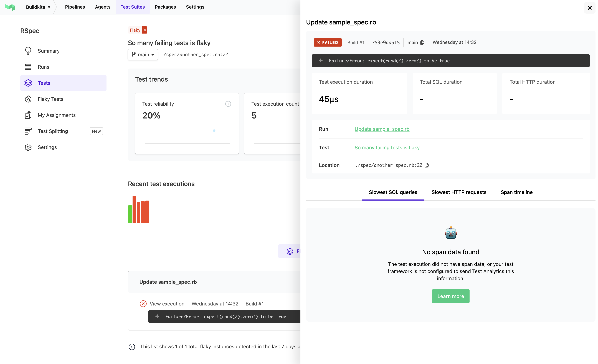Click the Test reliability info icon

click(x=228, y=104)
